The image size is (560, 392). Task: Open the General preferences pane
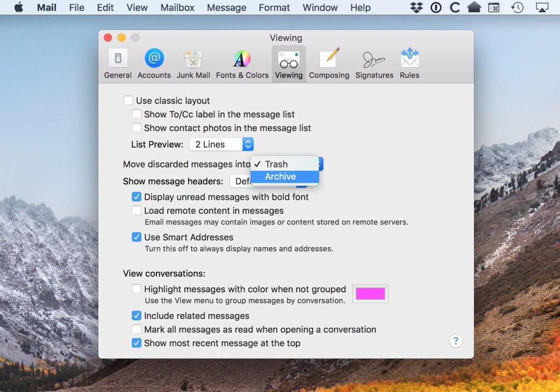point(118,64)
